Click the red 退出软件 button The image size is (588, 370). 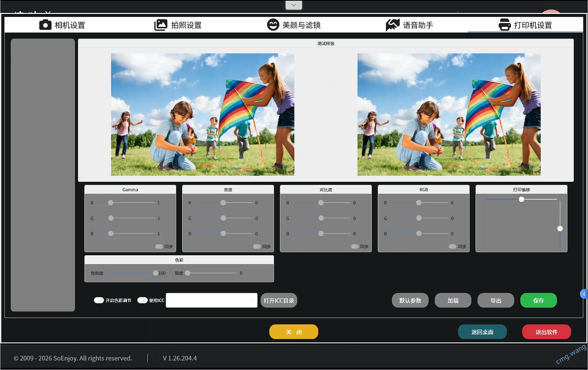pos(546,332)
